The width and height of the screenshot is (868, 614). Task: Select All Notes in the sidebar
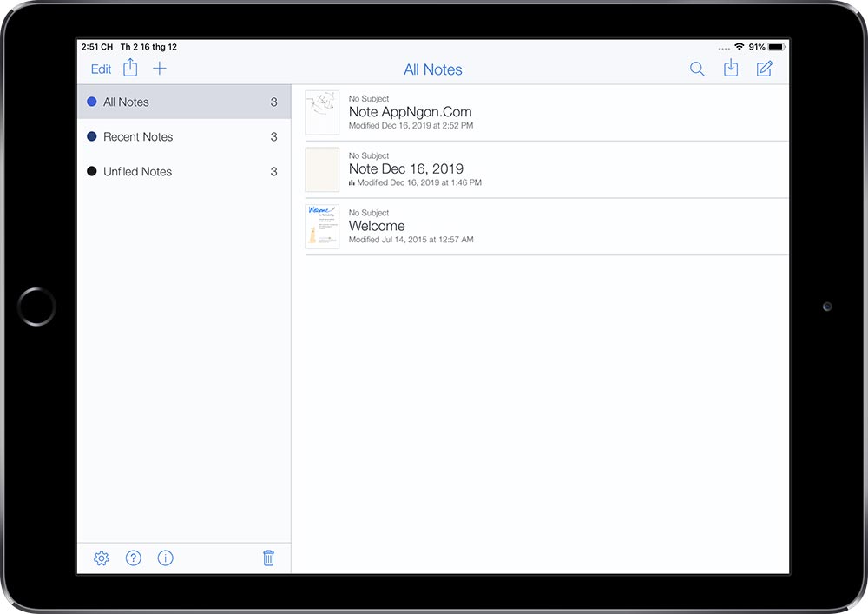point(184,102)
